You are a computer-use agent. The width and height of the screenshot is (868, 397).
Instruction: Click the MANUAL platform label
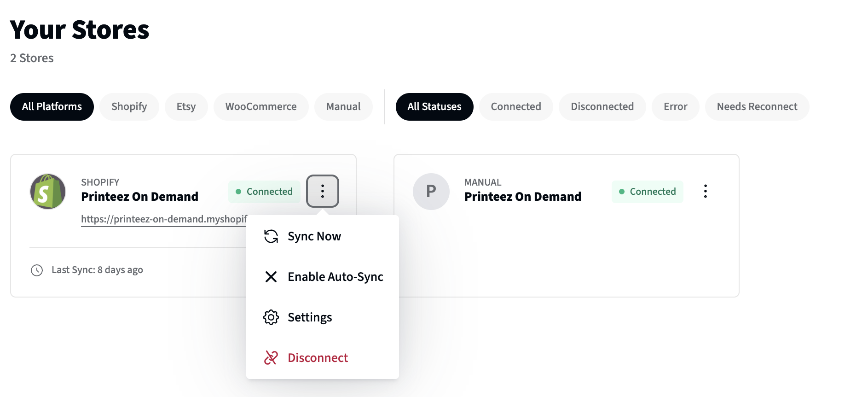[x=483, y=182]
